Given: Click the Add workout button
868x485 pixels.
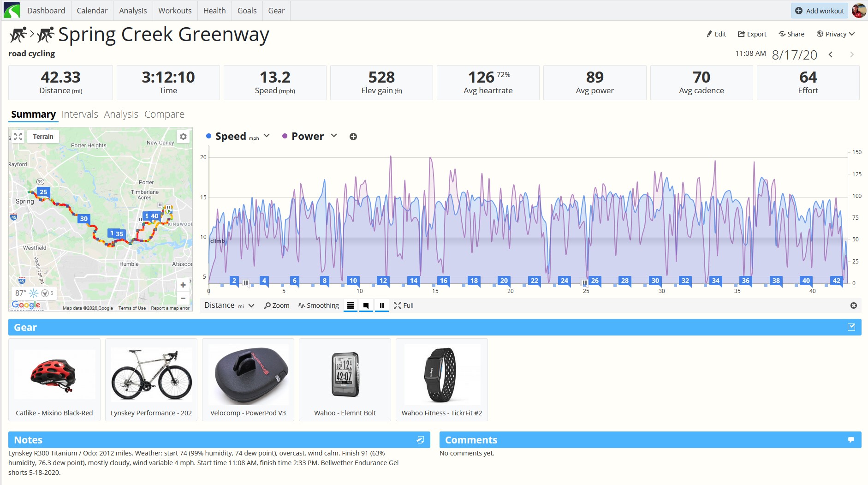Looking at the screenshot, I should coord(820,11).
